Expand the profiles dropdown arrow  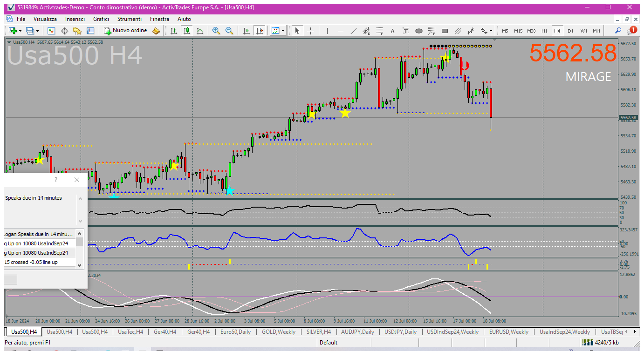[x=38, y=31]
